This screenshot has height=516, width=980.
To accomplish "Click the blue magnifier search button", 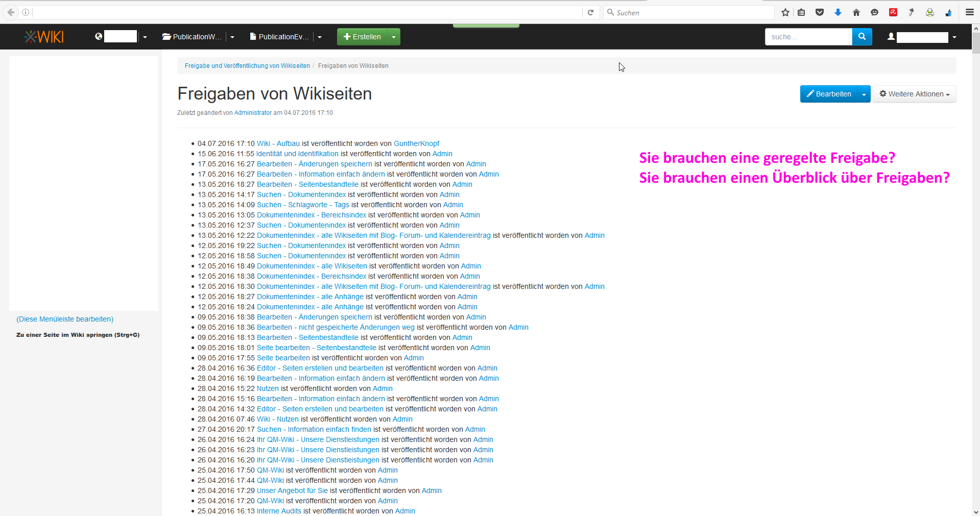I will (862, 37).
